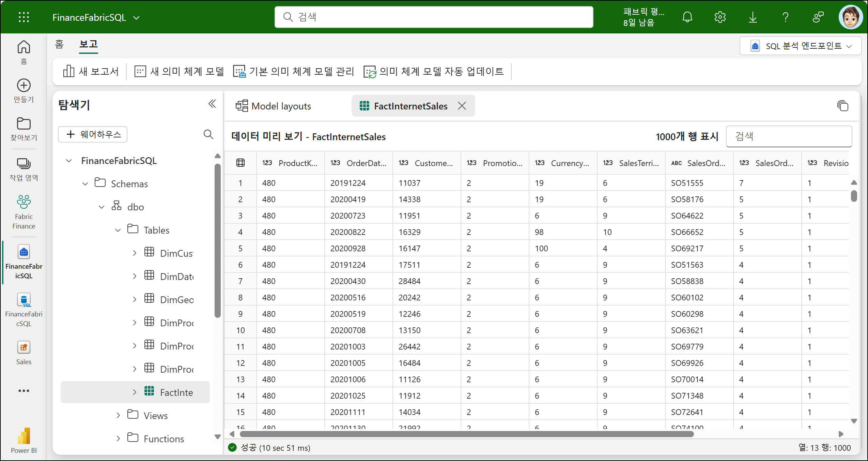868x461 pixels.
Task: Switch to the 홈 ribbon tab
Action: (59, 44)
